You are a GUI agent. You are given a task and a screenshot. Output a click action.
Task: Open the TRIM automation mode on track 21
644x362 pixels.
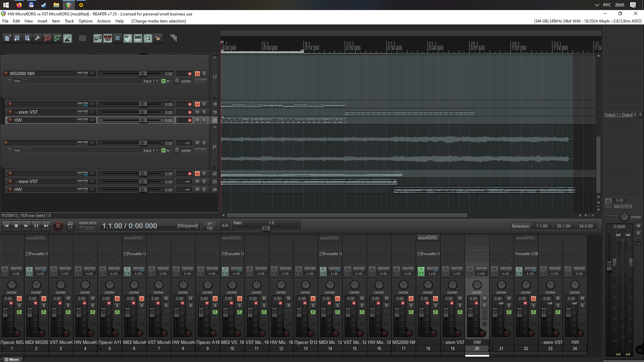(14, 151)
